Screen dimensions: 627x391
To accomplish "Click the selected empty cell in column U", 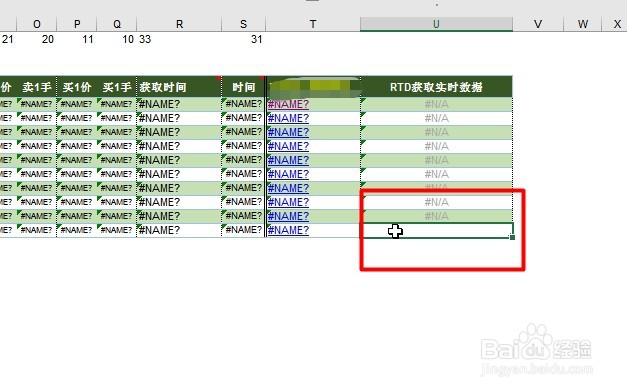I will coord(436,230).
